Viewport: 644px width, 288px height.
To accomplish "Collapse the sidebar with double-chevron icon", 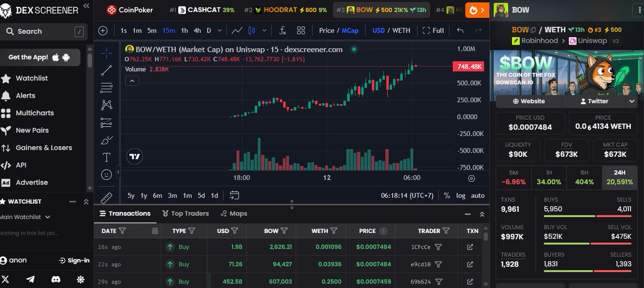I will pyautogui.click(x=87, y=7).
